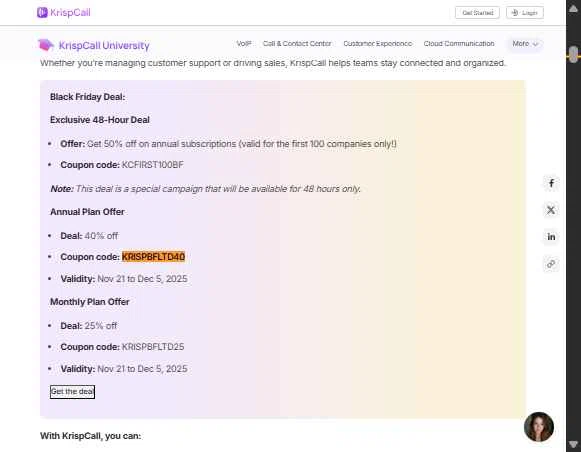Image resolution: width=581 pixels, height=452 pixels.
Task: Click the Annual Plan validity dates
Action: (x=142, y=279)
